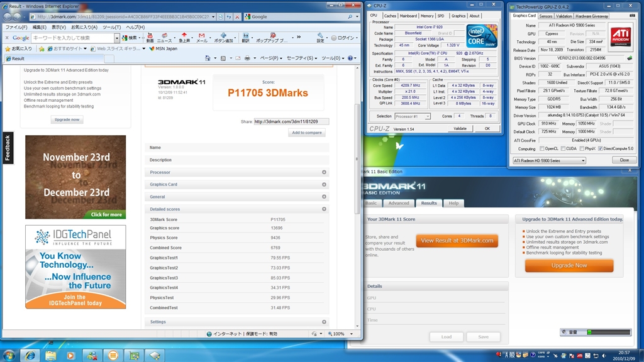
Task: Expand the Processor section on 3DMark result
Action: click(324, 172)
